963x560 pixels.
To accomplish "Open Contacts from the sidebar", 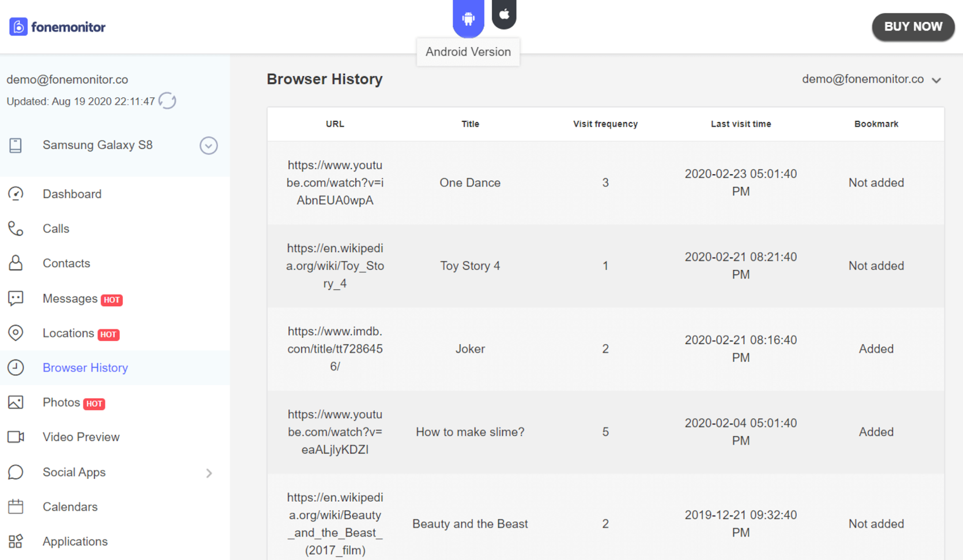I will pyautogui.click(x=66, y=263).
